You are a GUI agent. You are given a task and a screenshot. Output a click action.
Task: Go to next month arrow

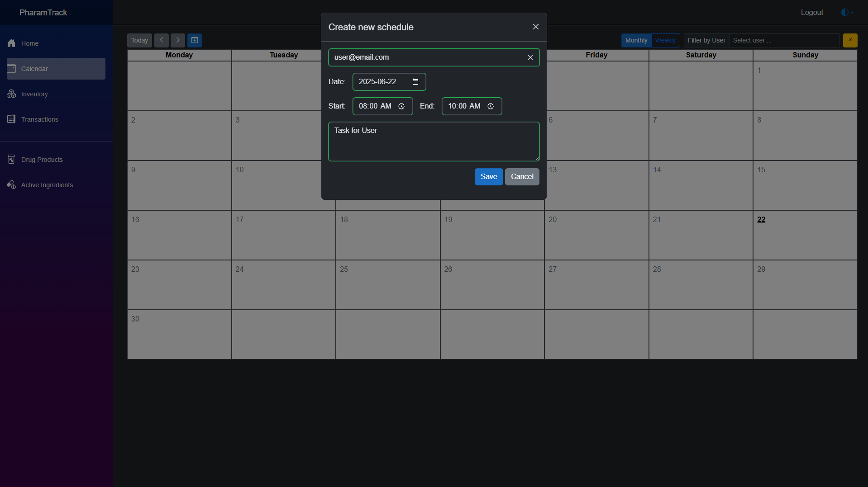[178, 40]
